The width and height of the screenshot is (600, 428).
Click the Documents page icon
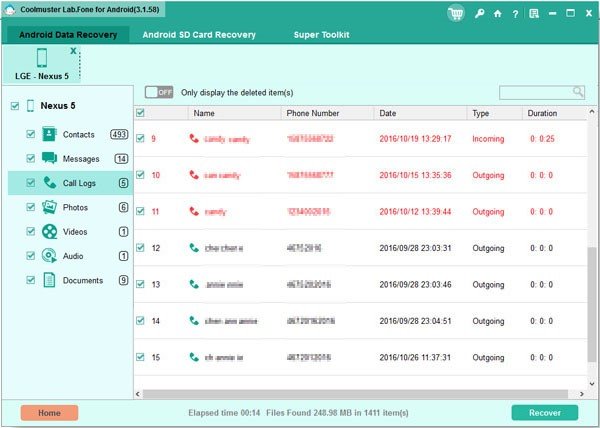pos(49,280)
